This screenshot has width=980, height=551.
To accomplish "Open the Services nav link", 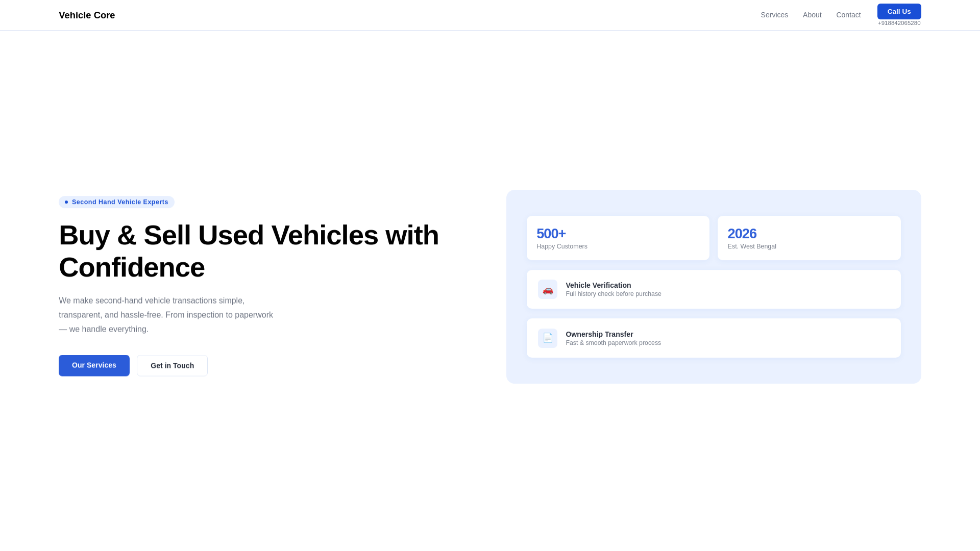I will [x=774, y=15].
